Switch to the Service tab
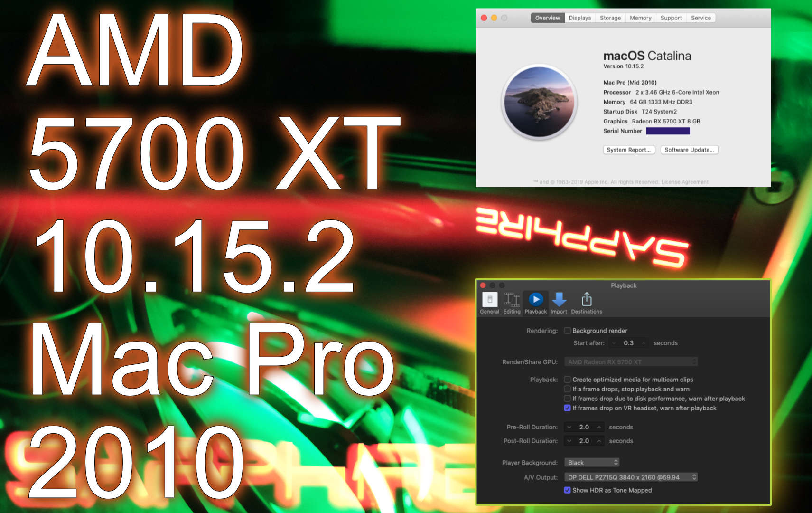The image size is (812, 513). coord(701,18)
